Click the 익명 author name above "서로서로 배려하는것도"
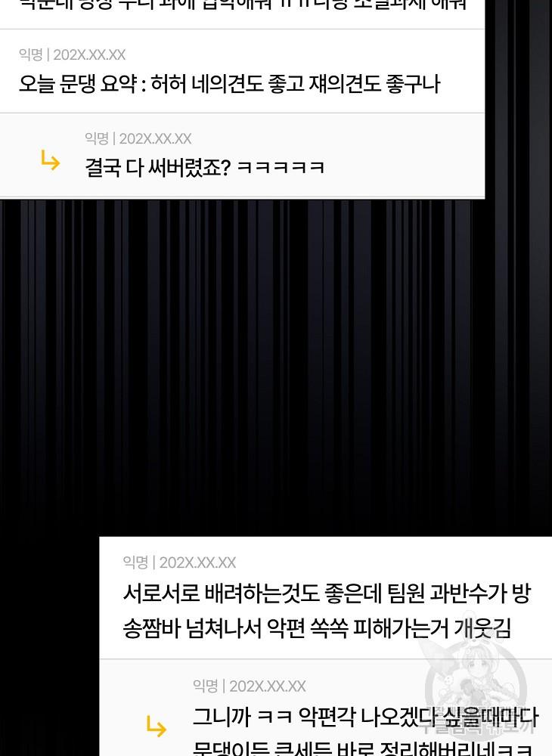 tap(135, 562)
